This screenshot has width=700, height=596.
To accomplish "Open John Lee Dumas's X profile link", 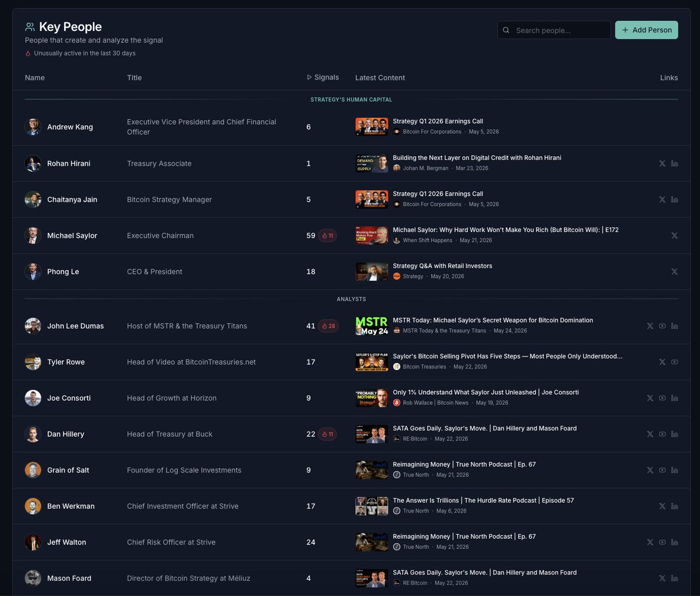I will [650, 326].
